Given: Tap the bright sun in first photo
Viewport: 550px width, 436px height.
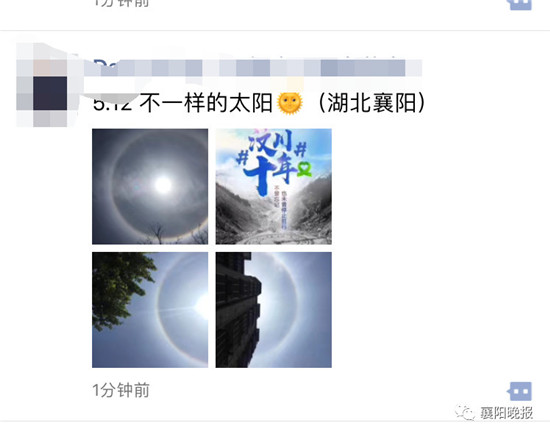Looking at the screenshot, I should (163, 184).
